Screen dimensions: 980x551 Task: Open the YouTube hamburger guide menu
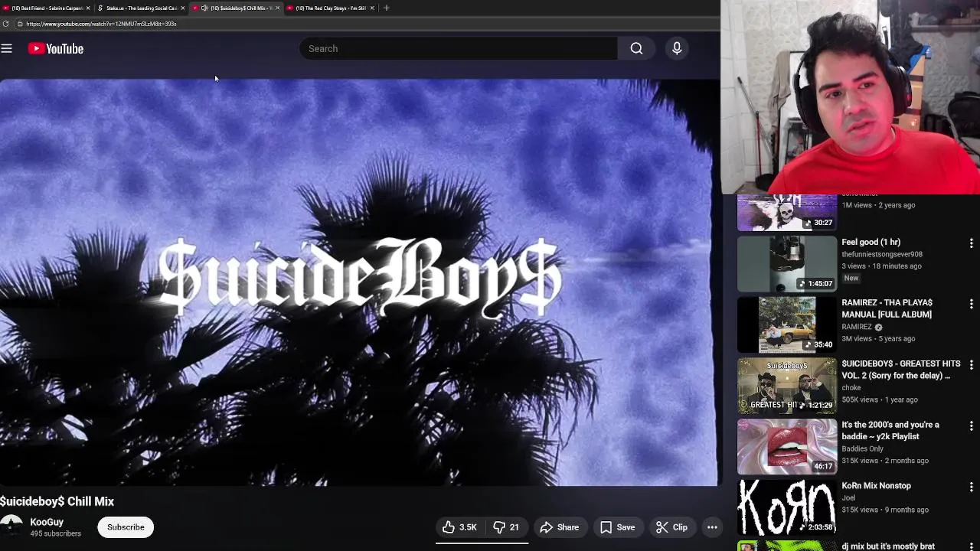tap(7, 49)
